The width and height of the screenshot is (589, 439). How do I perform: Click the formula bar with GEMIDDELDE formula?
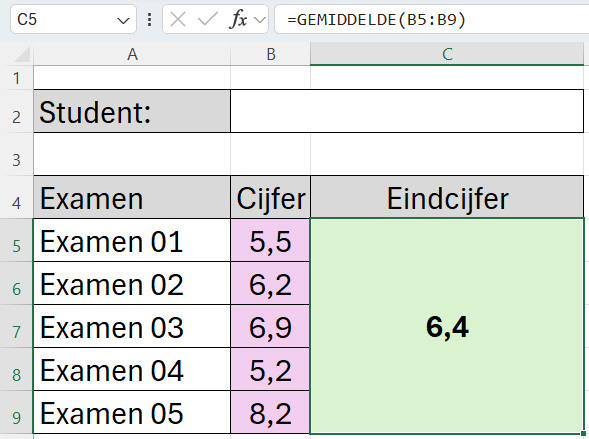coord(432,19)
